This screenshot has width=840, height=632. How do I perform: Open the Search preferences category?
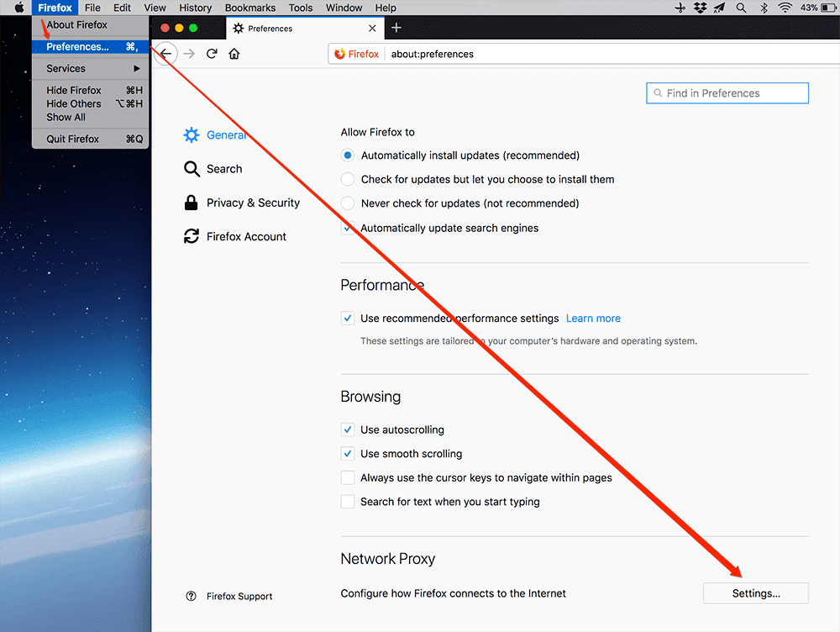tap(213, 169)
